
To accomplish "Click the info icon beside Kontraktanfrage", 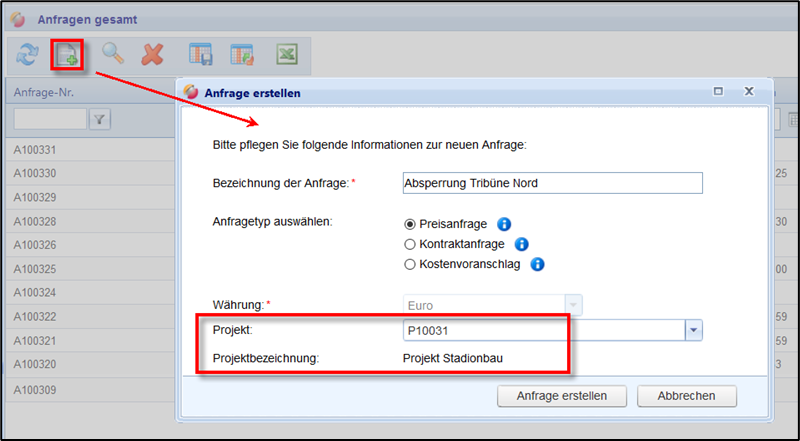I will click(521, 244).
